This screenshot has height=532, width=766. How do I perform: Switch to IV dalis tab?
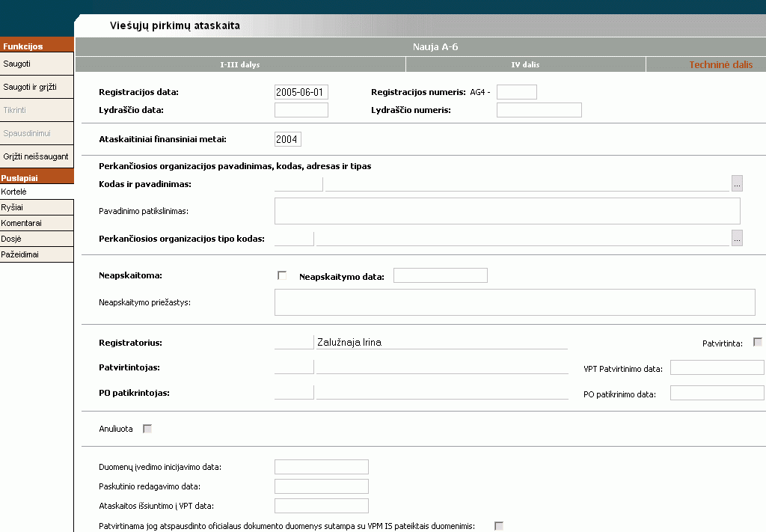click(x=526, y=64)
